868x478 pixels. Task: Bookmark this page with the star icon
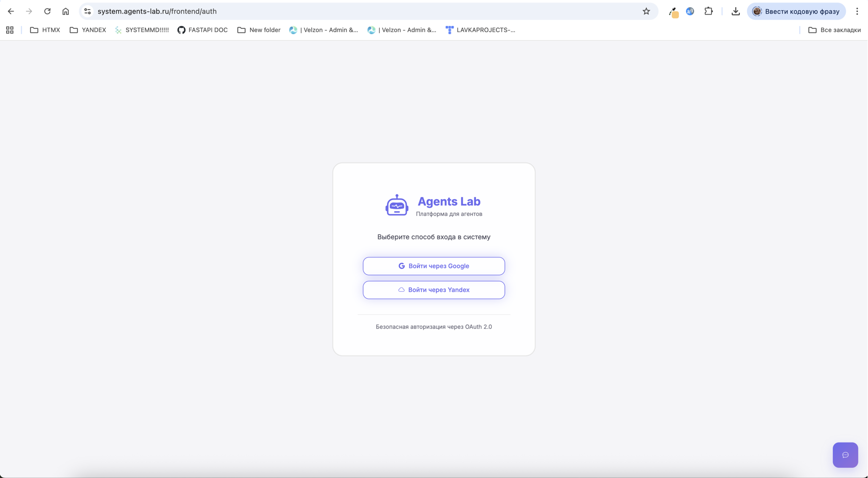(646, 11)
